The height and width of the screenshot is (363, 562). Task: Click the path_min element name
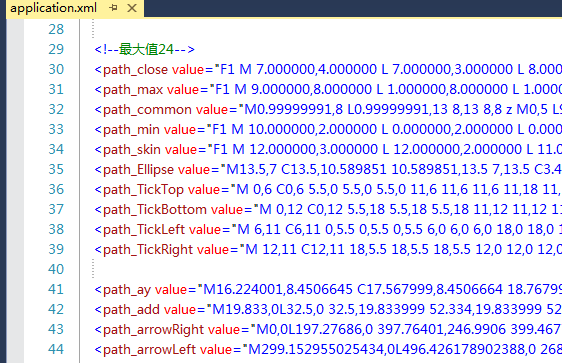click(132, 130)
